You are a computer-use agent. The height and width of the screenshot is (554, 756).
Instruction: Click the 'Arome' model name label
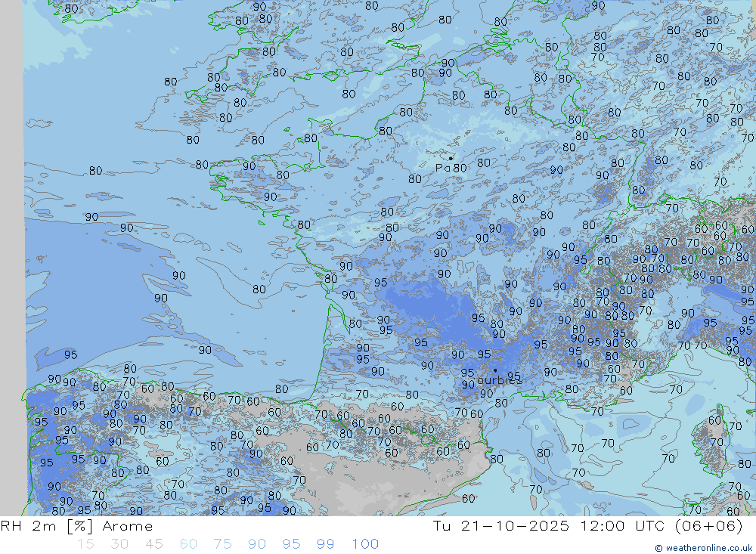click(127, 526)
